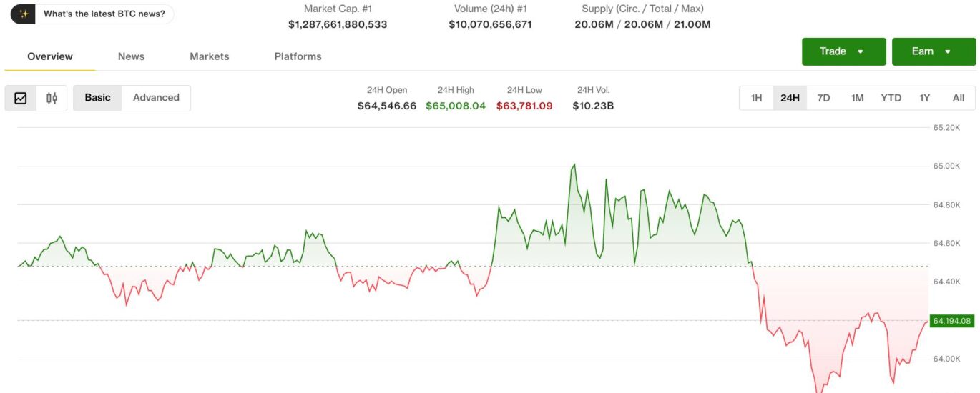The width and height of the screenshot is (980, 393).
Task: Click the Market Cap. #1 label
Action: pos(337,9)
